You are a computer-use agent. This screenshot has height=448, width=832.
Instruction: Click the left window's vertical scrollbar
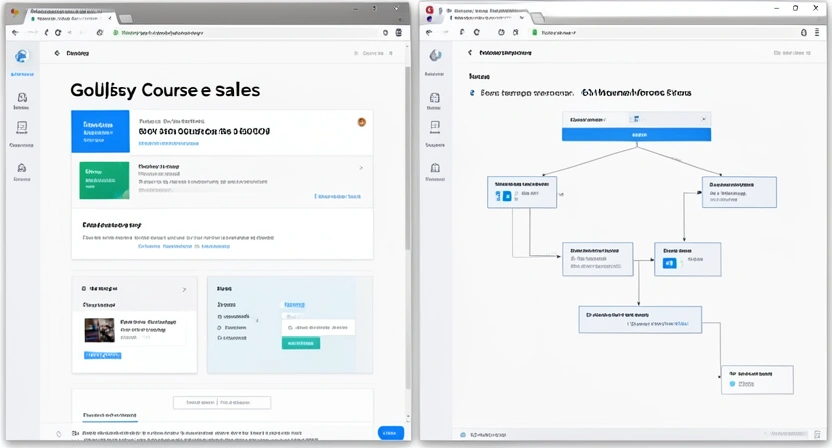tap(408, 158)
